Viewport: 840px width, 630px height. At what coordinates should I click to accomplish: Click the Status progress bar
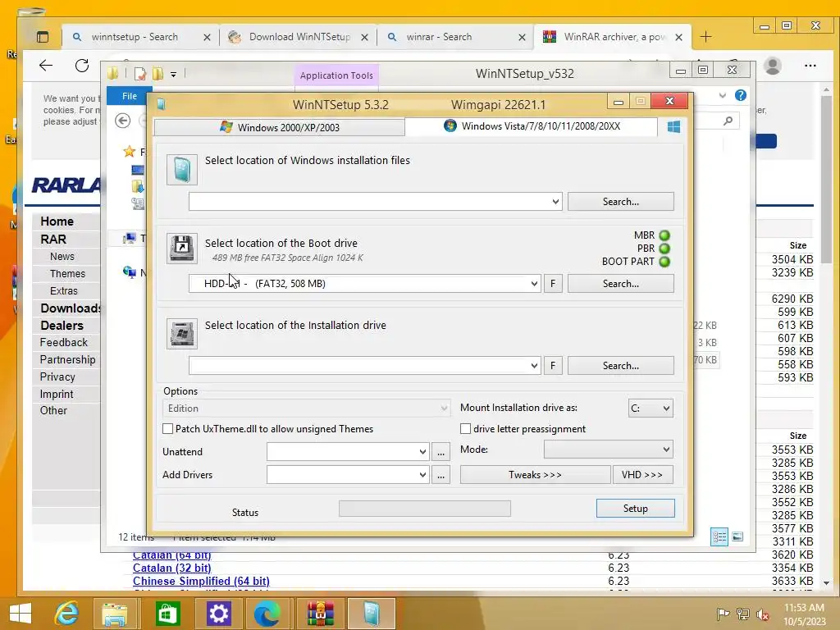[x=425, y=509]
